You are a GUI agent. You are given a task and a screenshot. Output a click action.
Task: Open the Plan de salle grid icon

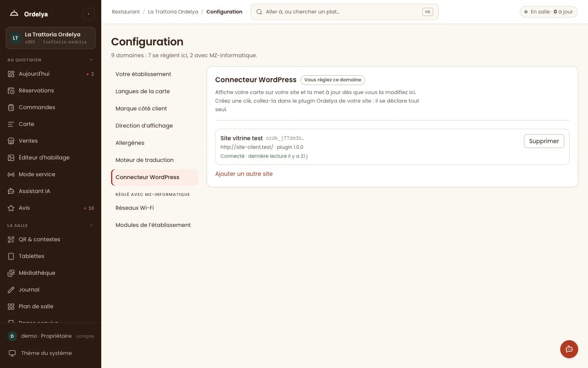[x=11, y=307]
